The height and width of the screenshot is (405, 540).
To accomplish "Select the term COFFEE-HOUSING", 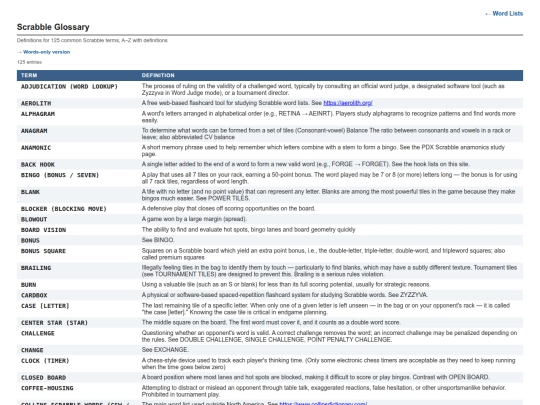I will tap(47, 388).
